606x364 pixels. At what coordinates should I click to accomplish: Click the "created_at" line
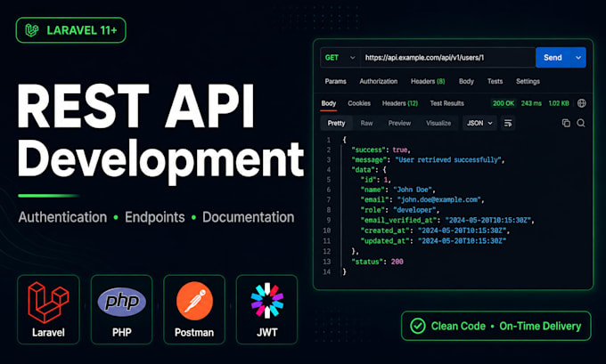tap(435, 231)
